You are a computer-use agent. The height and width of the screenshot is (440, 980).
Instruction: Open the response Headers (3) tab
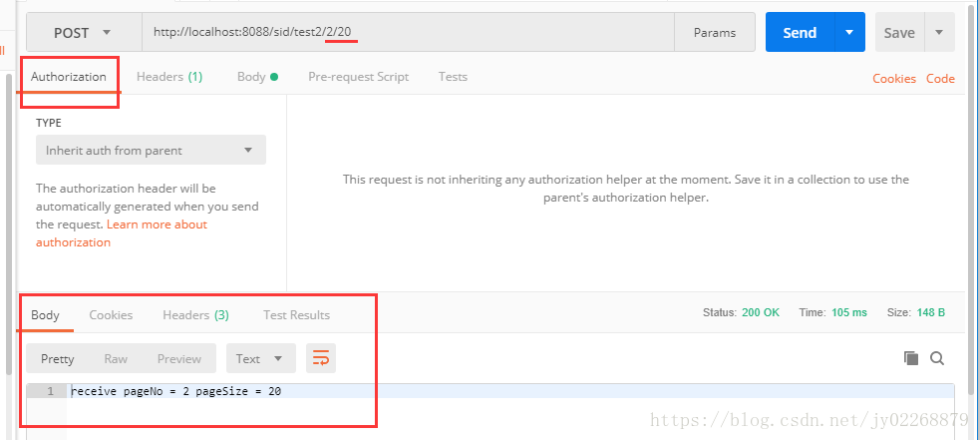coord(195,315)
